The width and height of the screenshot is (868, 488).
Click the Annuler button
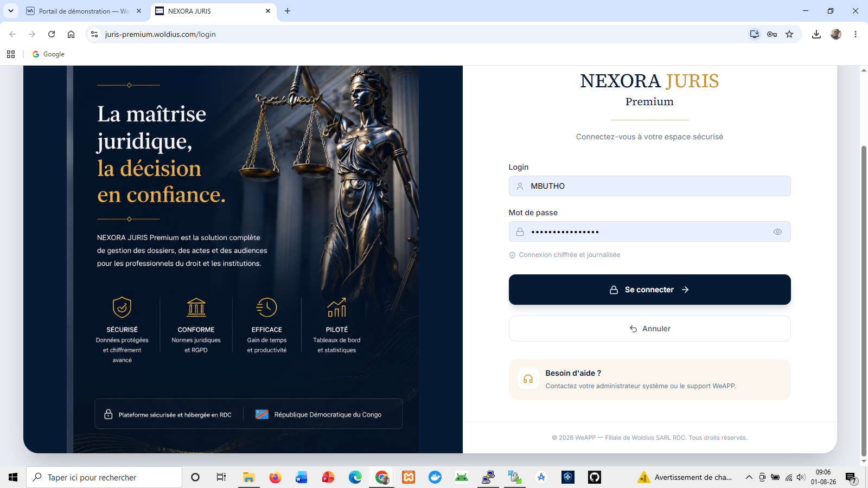pos(649,329)
